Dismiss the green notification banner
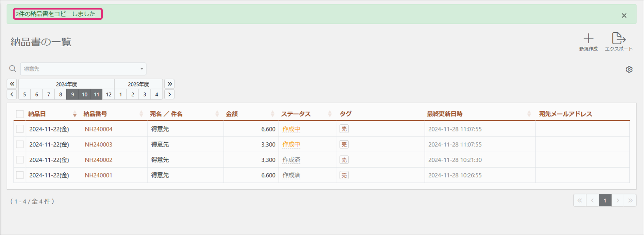644x235 pixels. 624,16
